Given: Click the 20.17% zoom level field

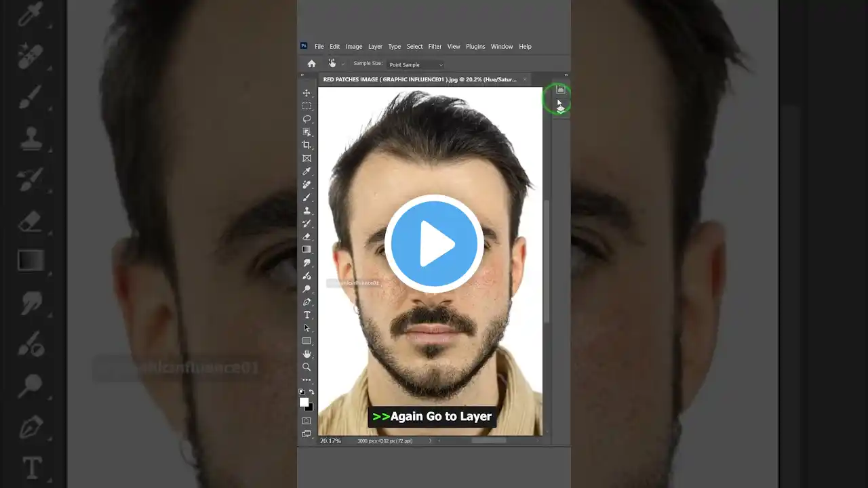Looking at the screenshot, I should click(x=331, y=441).
